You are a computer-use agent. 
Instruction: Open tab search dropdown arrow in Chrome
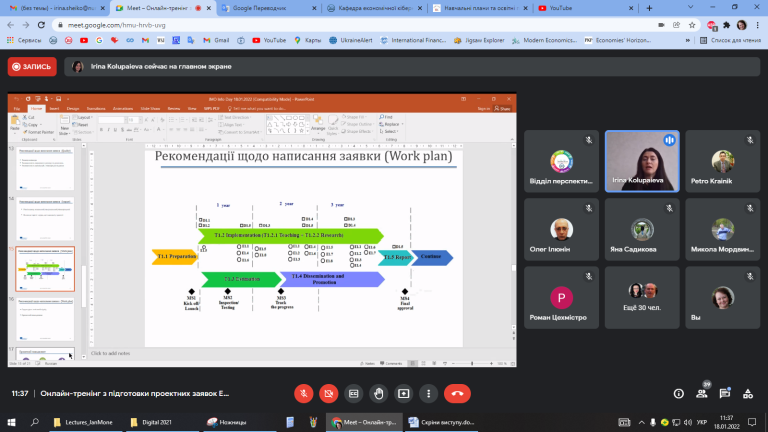tap(690, 7)
